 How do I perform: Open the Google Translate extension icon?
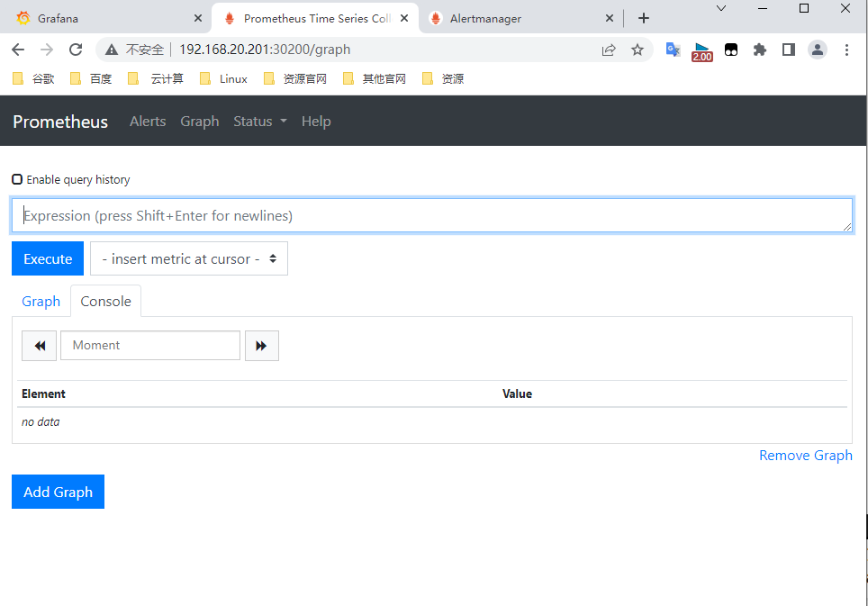673,50
